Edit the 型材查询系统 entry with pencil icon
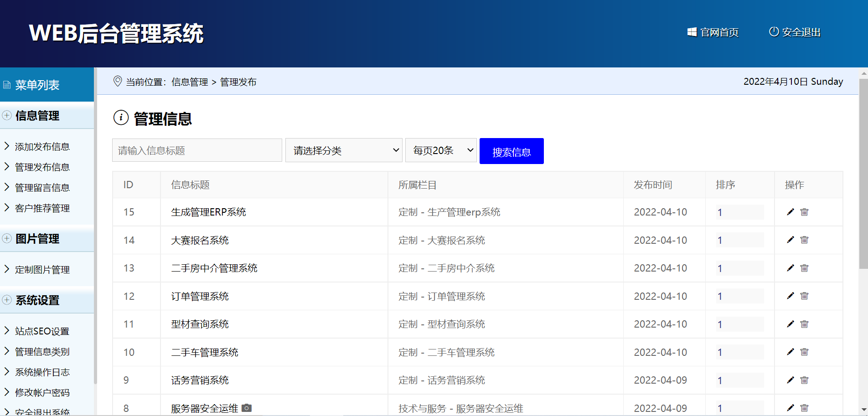 click(x=790, y=324)
